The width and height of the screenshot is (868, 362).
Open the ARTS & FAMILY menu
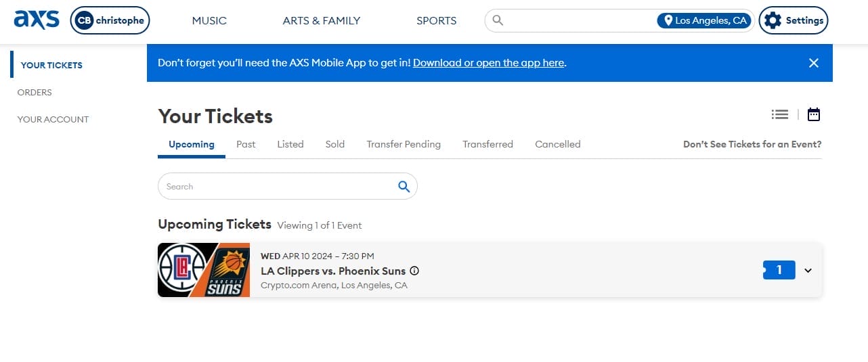pos(322,20)
